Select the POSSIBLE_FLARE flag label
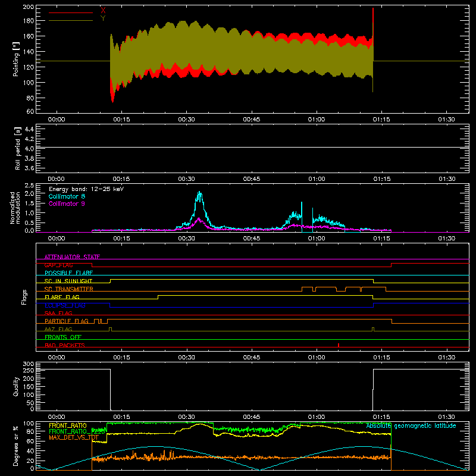 point(68,273)
